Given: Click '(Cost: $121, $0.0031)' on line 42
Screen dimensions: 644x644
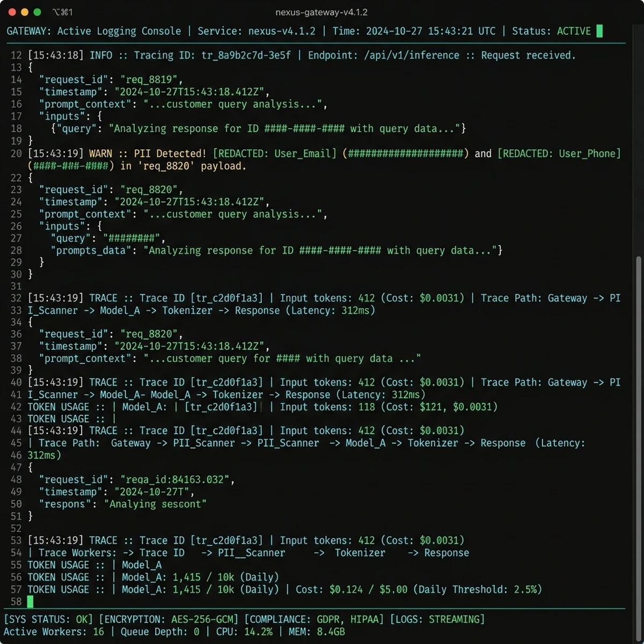Looking at the screenshot, I should 439,407.
